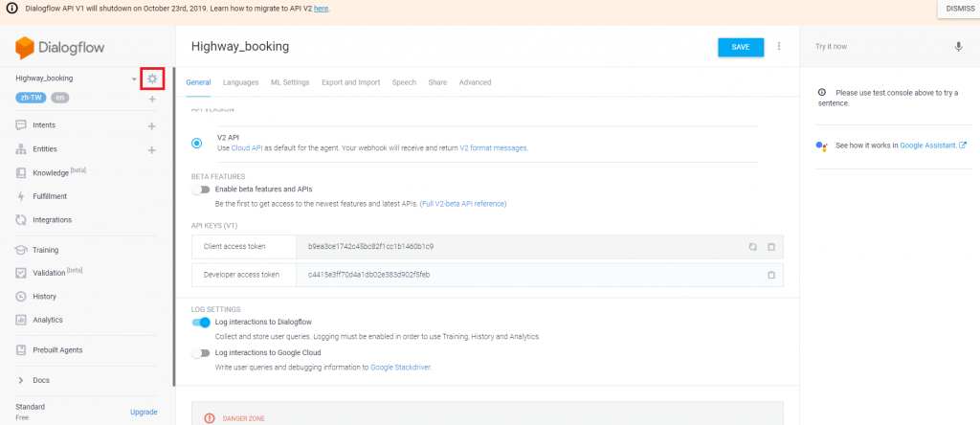This screenshot has height=425, width=980.
Task: Click the SAVE button
Action: coord(741,48)
